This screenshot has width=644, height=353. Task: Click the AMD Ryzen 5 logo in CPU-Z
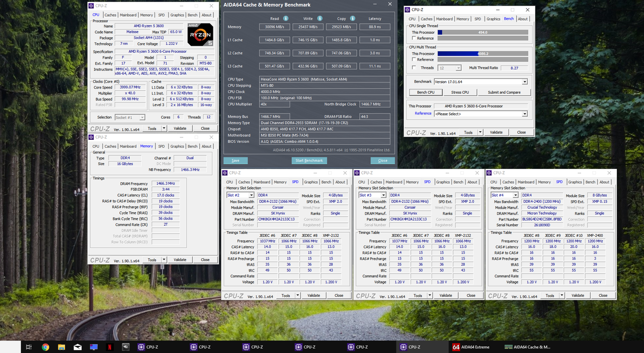pos(200,35)
